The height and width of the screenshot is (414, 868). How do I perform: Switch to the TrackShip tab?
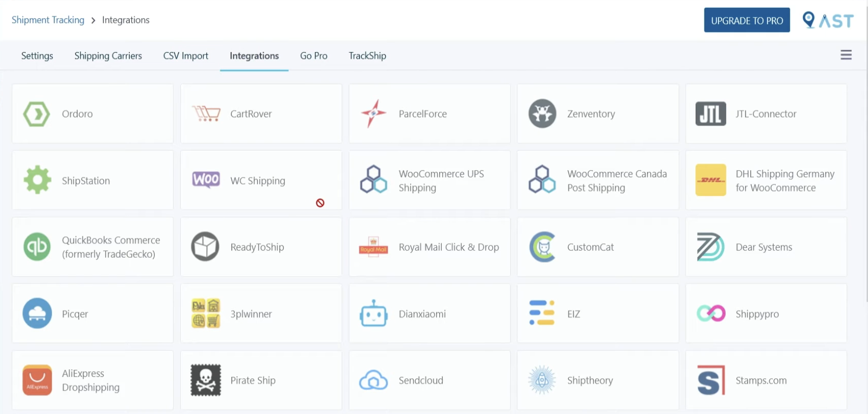coord(367,56)
